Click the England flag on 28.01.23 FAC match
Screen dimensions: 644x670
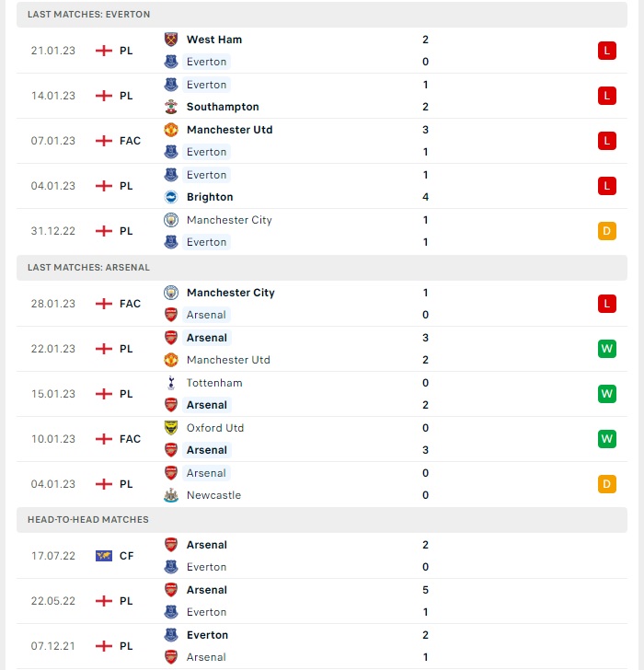coord(103,304)
